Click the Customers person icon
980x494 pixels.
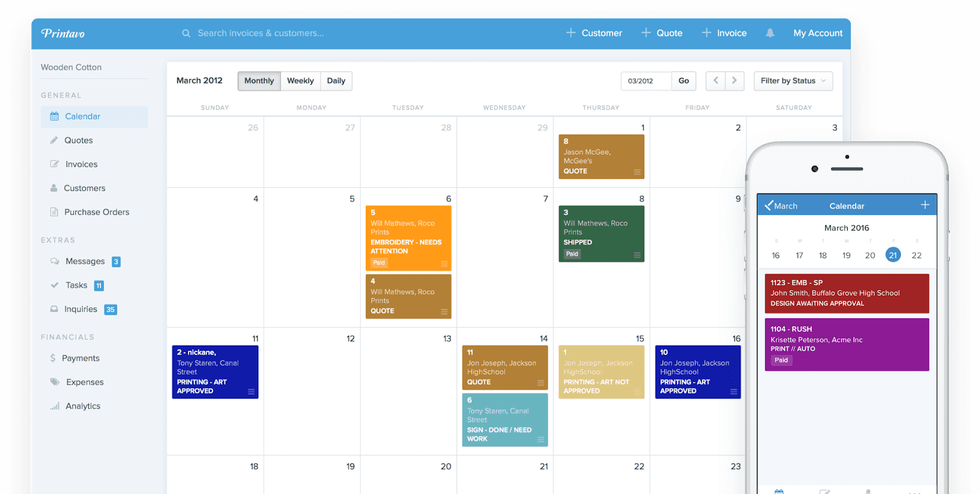click(x=54, y=188)
